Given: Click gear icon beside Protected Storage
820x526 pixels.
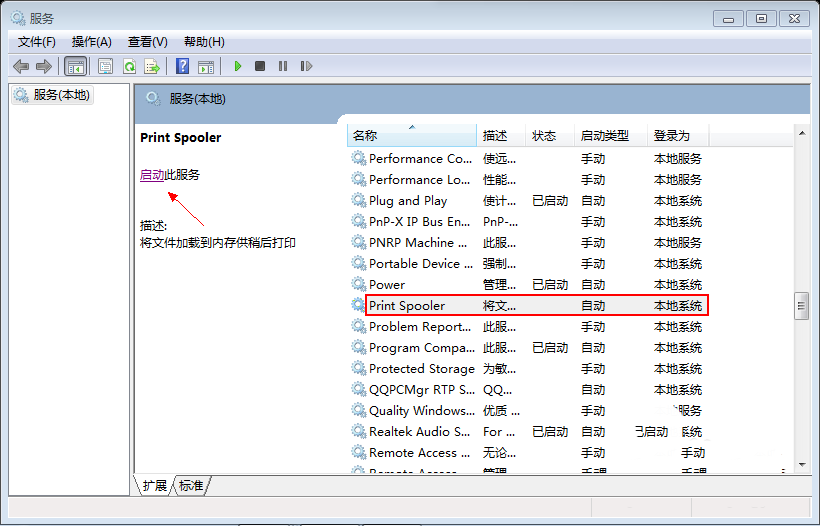Looking at the screenshot, I should (x=358, y=368).
